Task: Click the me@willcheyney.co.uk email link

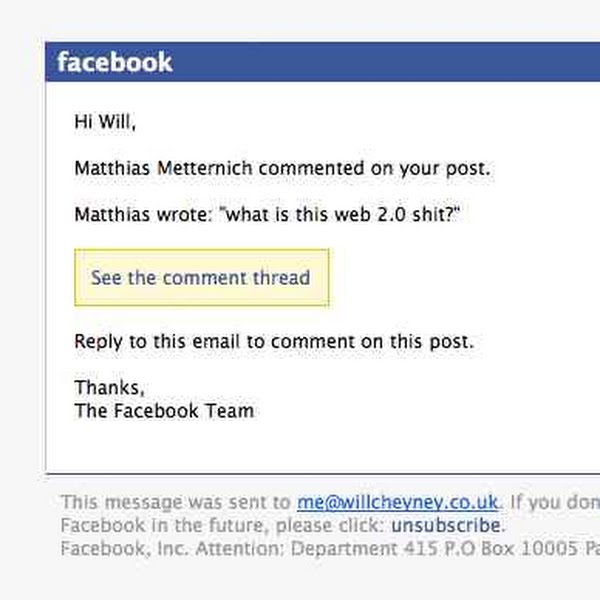Action: pos(397,503)
